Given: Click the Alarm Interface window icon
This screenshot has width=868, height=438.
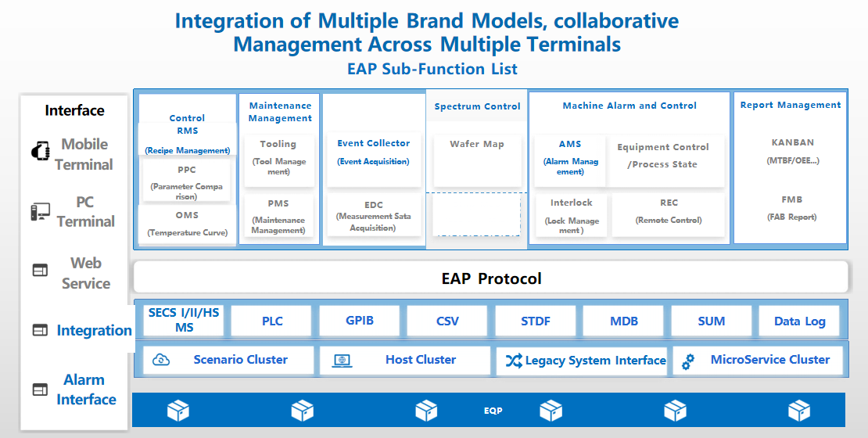Looking at the screenshot, I should pyautogui.click(x=40, y=390).
